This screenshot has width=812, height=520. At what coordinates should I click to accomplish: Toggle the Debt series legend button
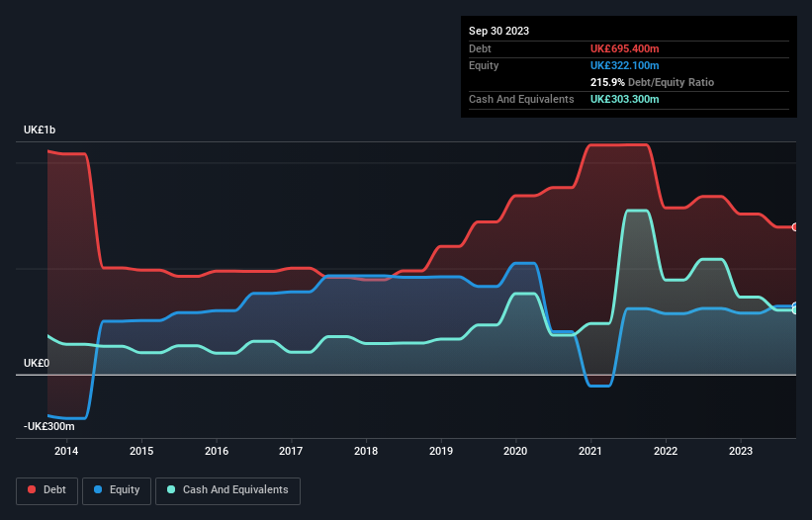(x=47, y=490)
